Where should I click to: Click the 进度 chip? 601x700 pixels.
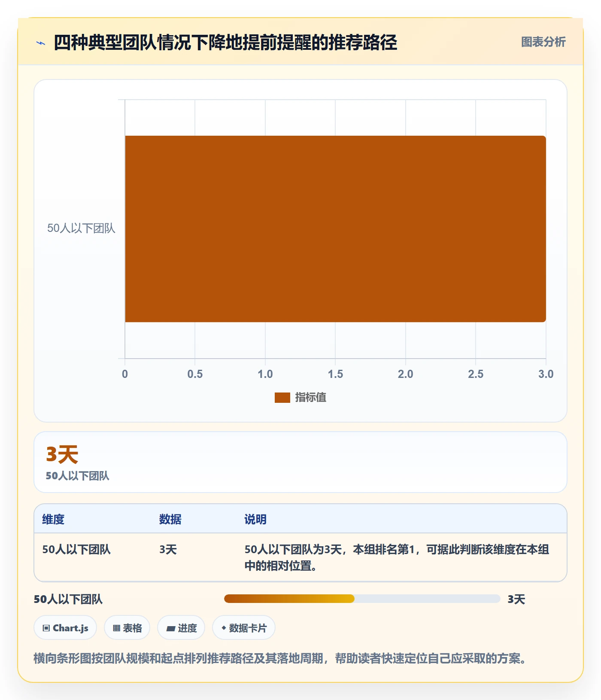click(x=181, y=628)
